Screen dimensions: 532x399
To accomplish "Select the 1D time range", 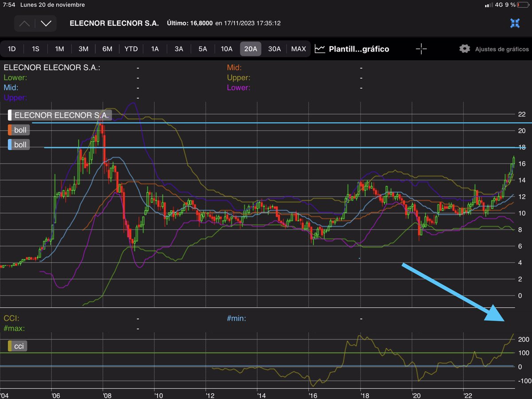I will pos(12,49).
